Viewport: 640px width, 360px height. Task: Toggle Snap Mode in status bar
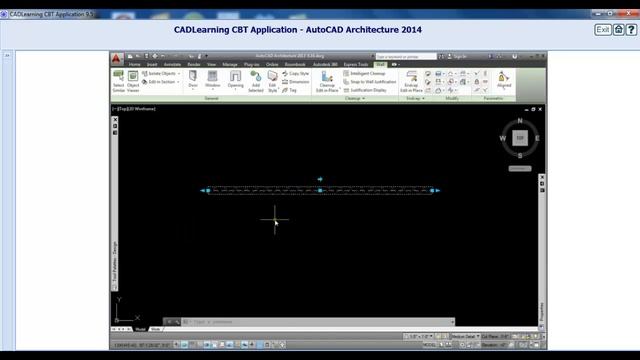click(x=184, y=345)
